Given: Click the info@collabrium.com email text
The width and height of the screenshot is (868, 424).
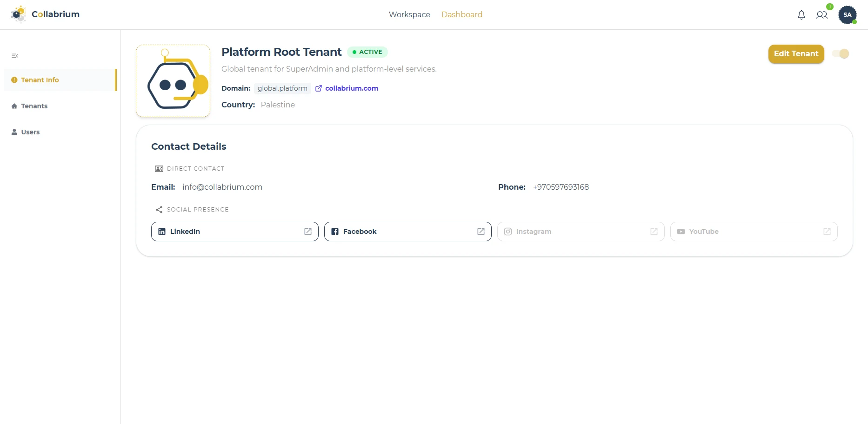Looking at the screenshot, I should (x=222, y=187).
